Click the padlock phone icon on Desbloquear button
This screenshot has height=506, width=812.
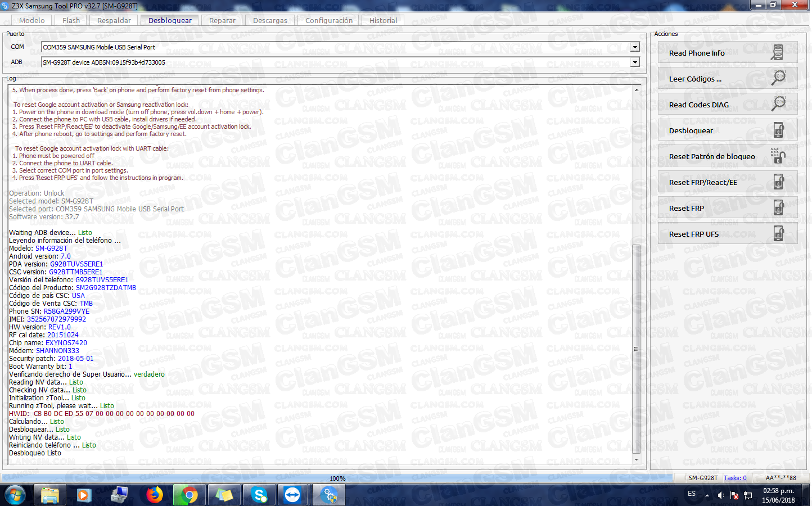point(778,130)
